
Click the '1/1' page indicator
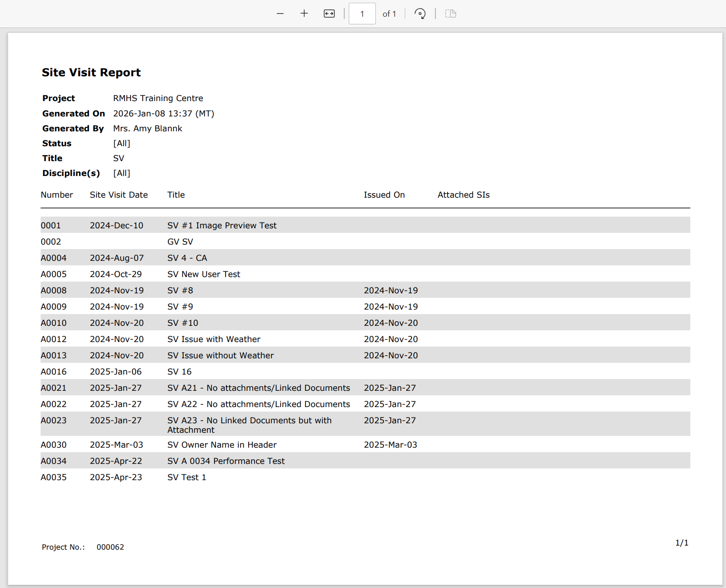pos(682,543)
